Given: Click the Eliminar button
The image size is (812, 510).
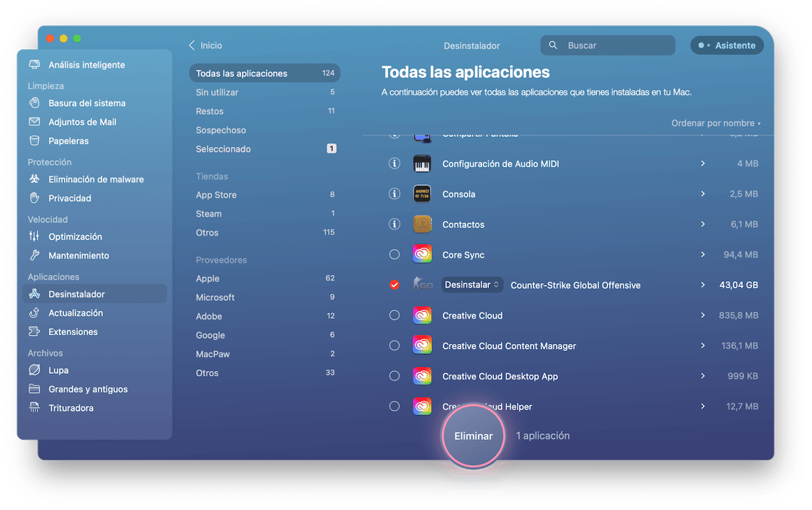Looking at the screenshot, I should point(473,436).
